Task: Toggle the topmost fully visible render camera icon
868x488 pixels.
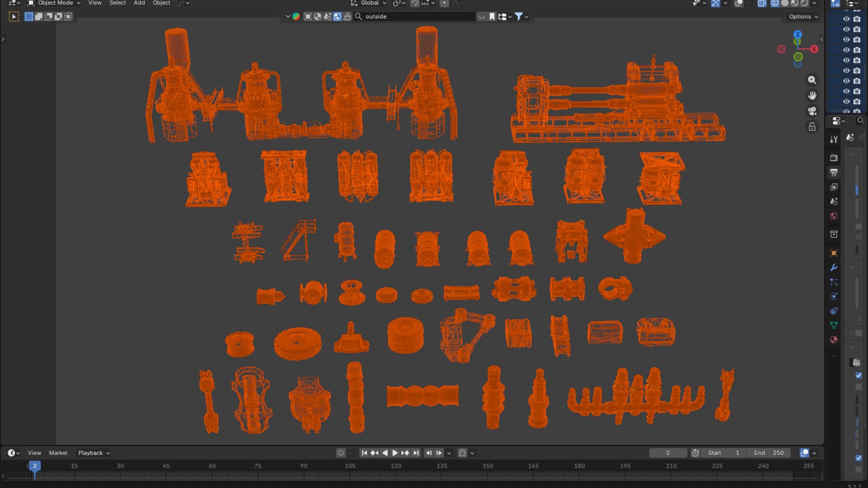Action: [x=857, y=19]
